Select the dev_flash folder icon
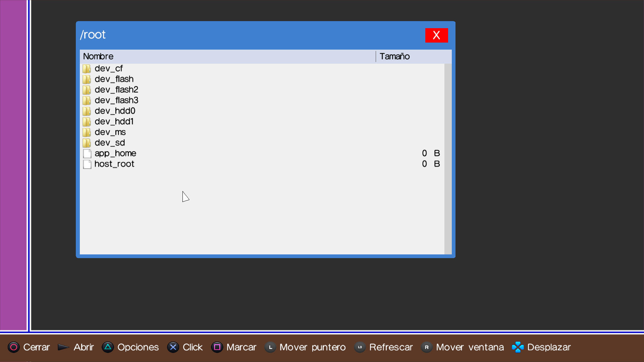644x362 pixels. pos(87,79)
